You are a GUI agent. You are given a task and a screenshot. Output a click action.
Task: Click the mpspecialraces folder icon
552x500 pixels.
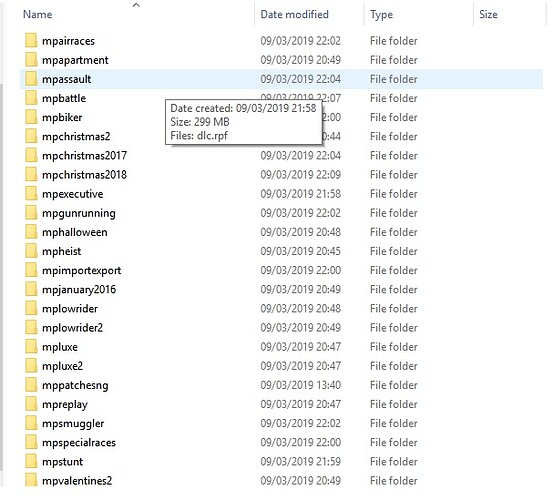[31, 443]
